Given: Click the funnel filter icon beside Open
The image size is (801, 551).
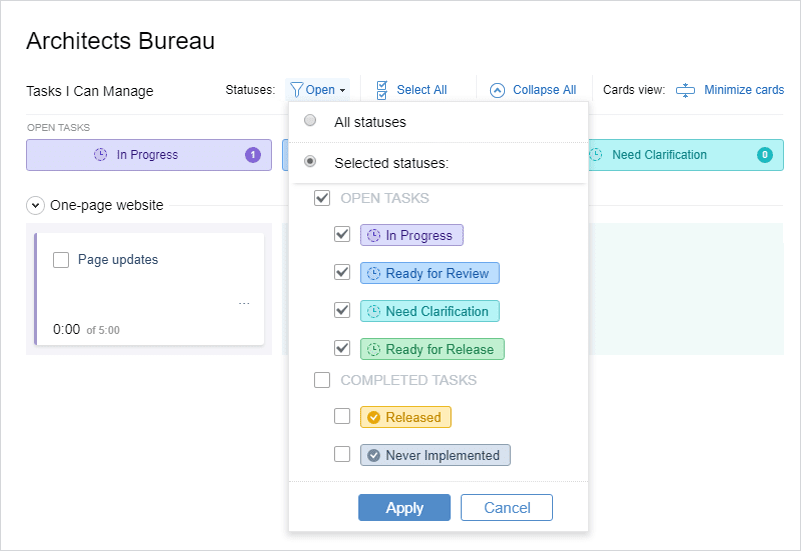Looking at the screenshot, I should (x=296, y=90).
